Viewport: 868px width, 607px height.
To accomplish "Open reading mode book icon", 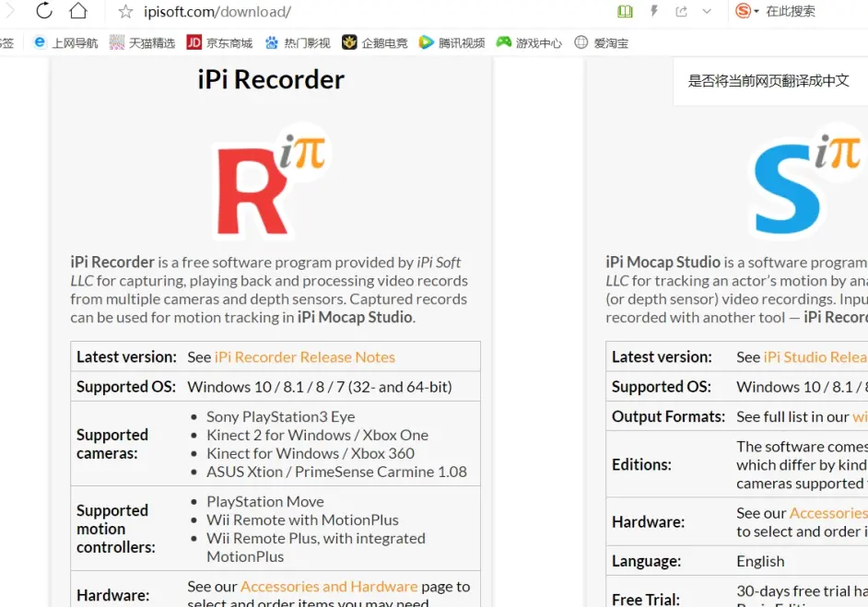I will click(625, 11).
